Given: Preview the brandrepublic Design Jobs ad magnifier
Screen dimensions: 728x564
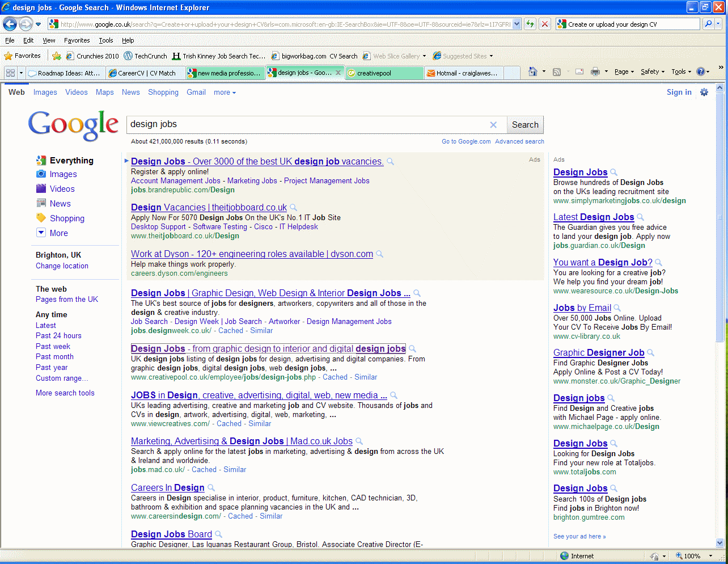Looking at the screenshot, I should (390, 162).
